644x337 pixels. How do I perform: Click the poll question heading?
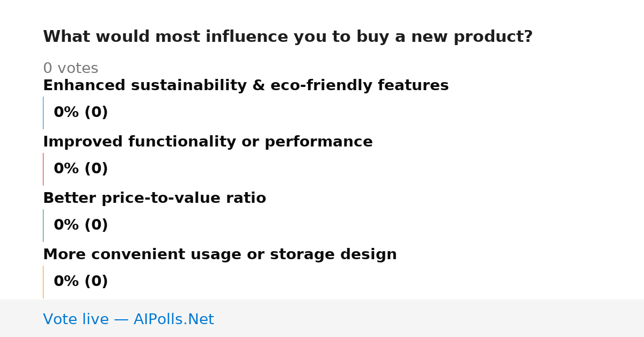coord(288,37)
